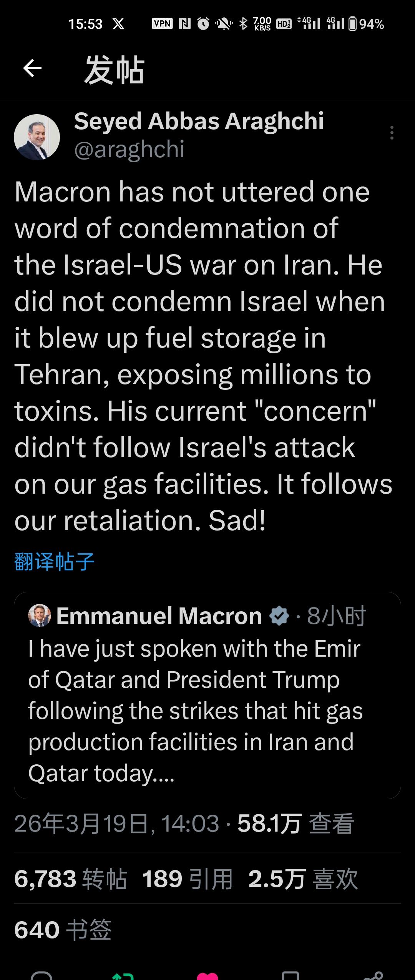This screenshot has height=980, width=415.
Task: View the 2.5万 喜欢 likes list
Action: (303, 879)
